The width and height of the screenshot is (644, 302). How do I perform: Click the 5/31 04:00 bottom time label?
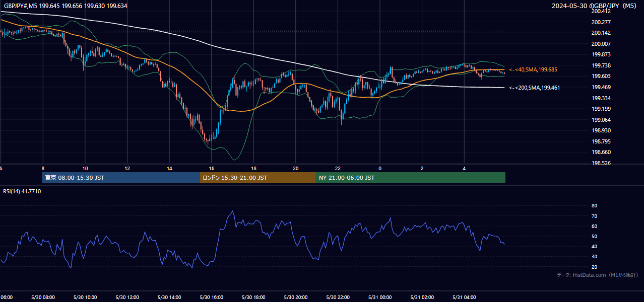464,297
